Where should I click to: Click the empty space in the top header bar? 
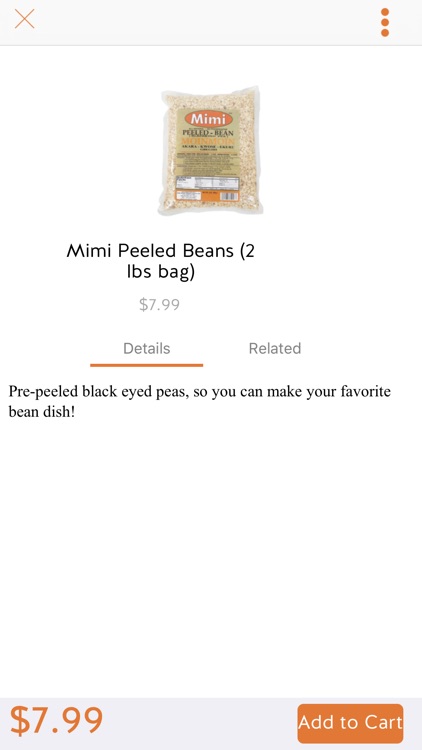coord(206,22)
